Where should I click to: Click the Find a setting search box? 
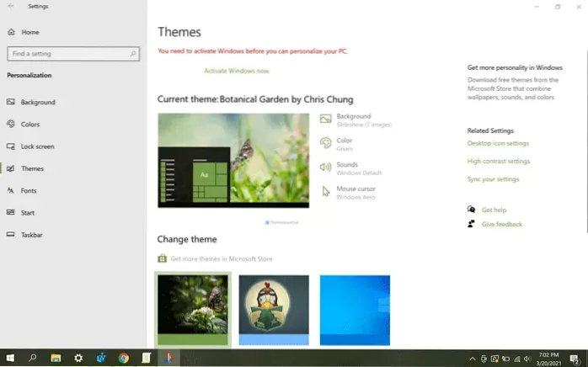pos(72,54)
